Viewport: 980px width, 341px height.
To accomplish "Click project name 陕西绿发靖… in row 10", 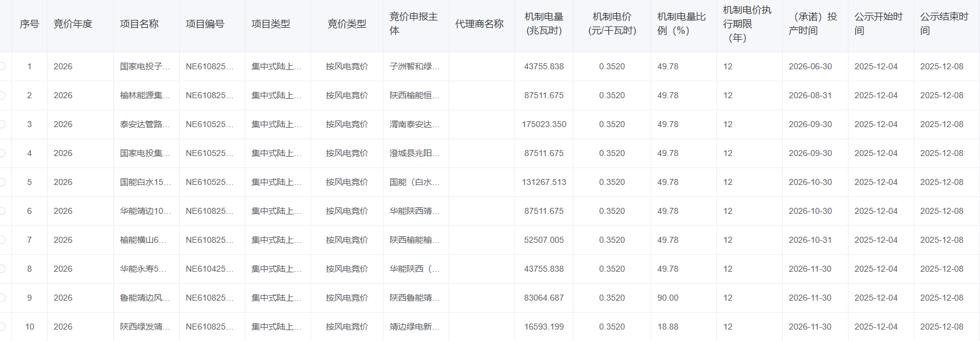I will (145, 327).
